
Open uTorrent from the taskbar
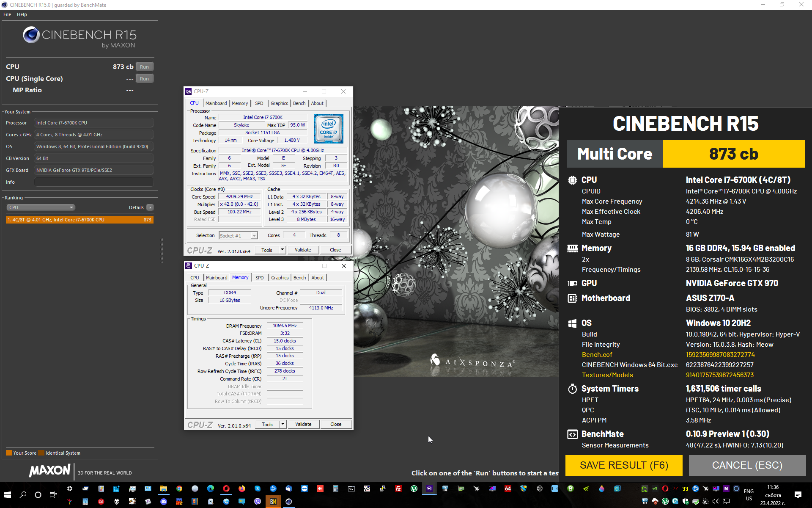[414, 489]
